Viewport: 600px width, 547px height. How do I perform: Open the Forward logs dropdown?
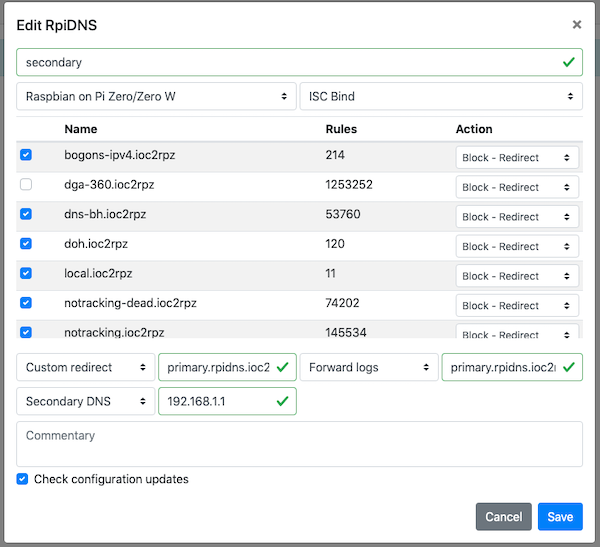click(369, 367)
